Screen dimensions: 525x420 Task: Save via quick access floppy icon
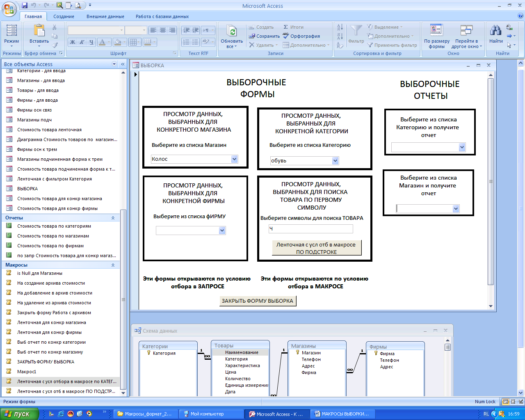click(x=25, y=6)
